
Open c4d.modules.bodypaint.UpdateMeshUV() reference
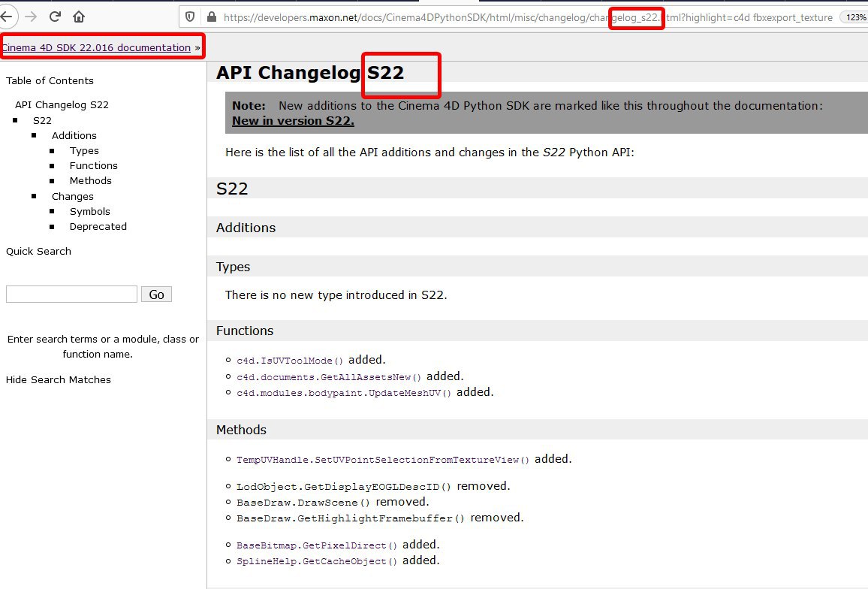344,393
